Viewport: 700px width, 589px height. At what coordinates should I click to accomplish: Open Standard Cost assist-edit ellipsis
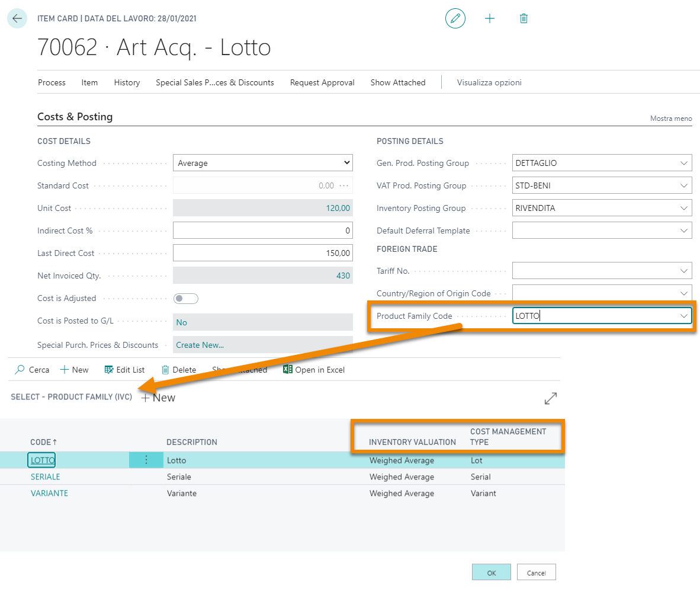click(343, 185)
